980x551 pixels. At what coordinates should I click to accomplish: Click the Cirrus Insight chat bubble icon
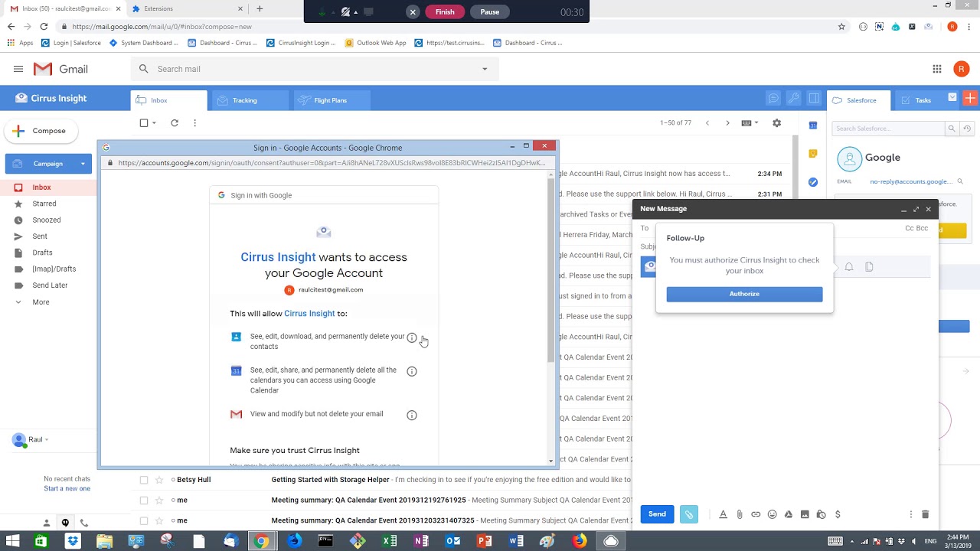774,99
